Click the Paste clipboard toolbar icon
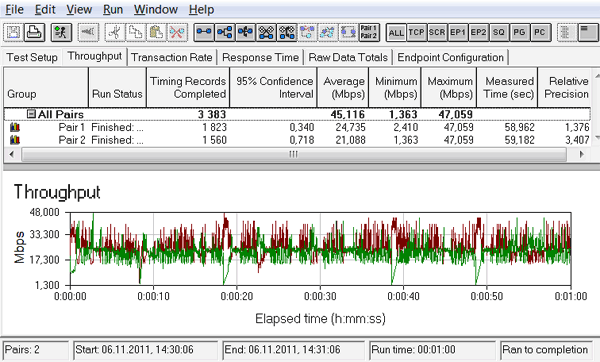The width and height of the screenshot is (600, 362). click(157, 33)
